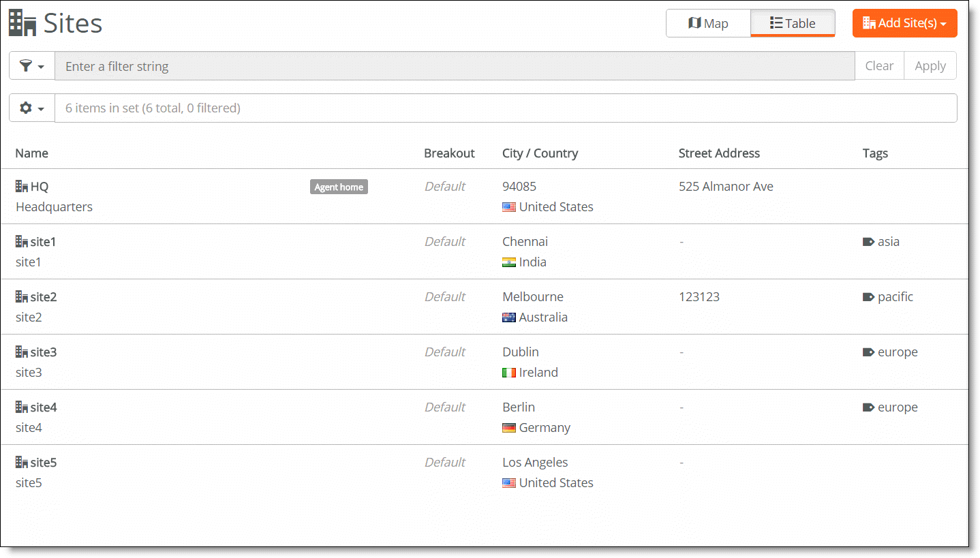Click the 525 Almanor Ave address
Viewport: 980px width, 558px height.
726,187
